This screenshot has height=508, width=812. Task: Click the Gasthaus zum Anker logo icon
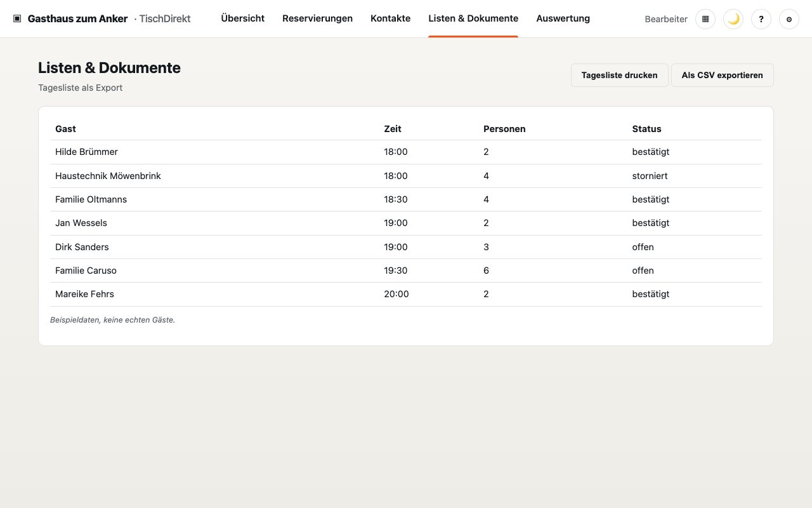tap(17, 19)
